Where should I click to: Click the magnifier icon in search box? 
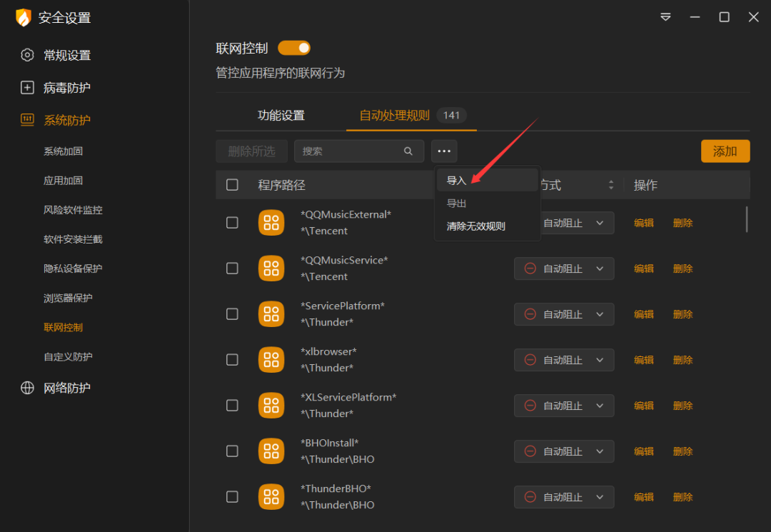pos(408,151)
